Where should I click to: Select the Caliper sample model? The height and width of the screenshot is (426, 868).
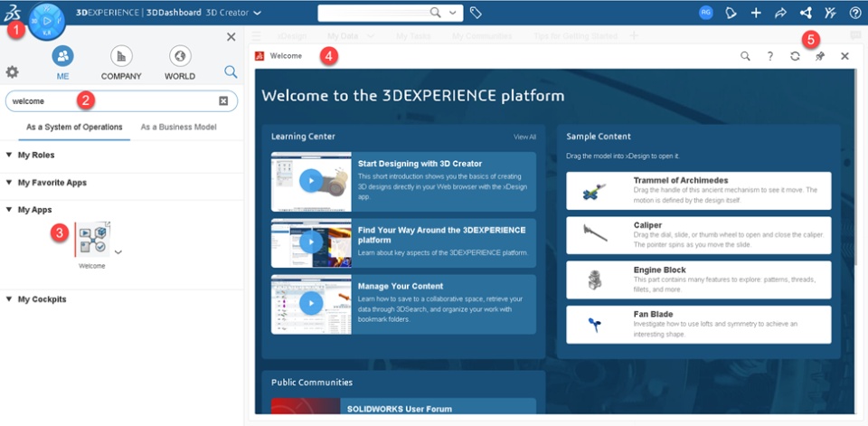(x=699, y=235)
